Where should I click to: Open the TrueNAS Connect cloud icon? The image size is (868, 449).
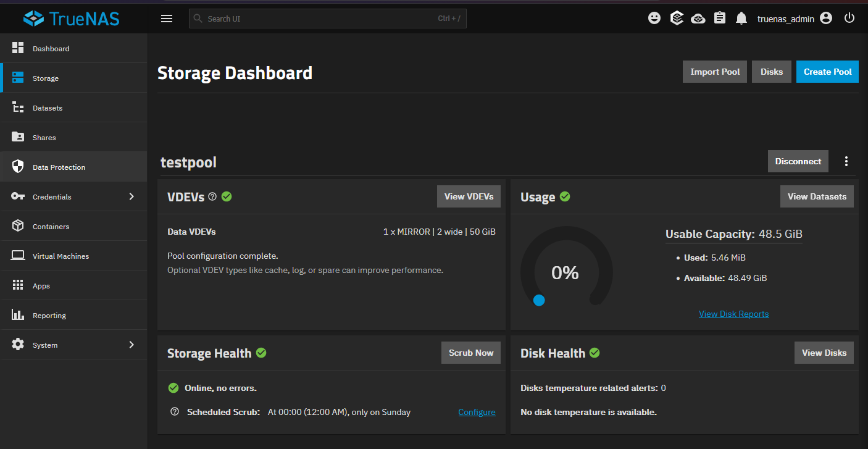pos(698,19)
